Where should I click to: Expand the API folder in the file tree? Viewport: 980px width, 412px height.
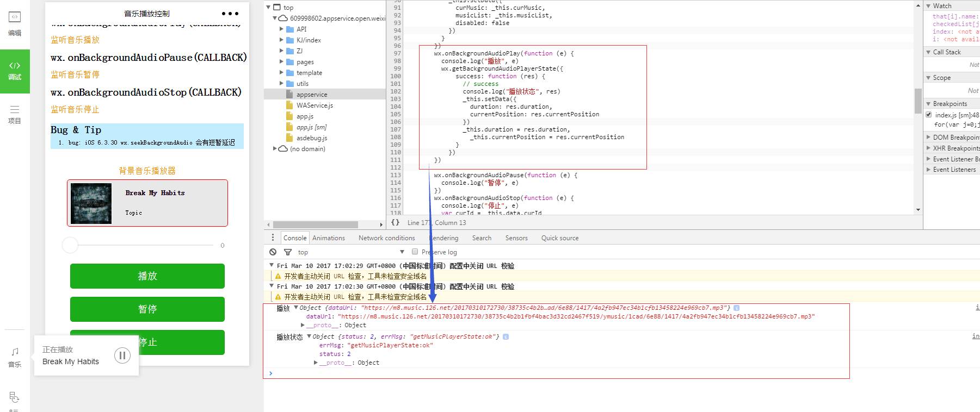pyautogui.click(x=282, y=29)
